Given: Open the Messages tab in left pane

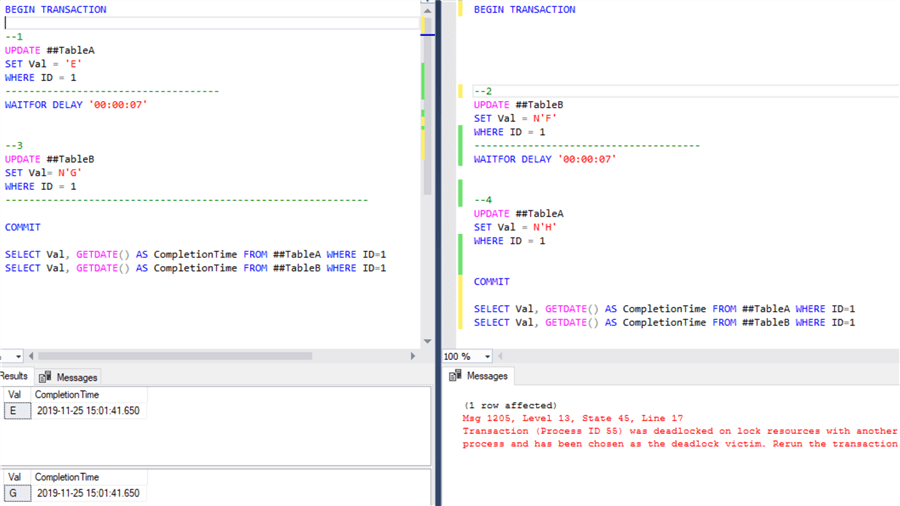Looking at the screenshot, I should click(68, 377).
